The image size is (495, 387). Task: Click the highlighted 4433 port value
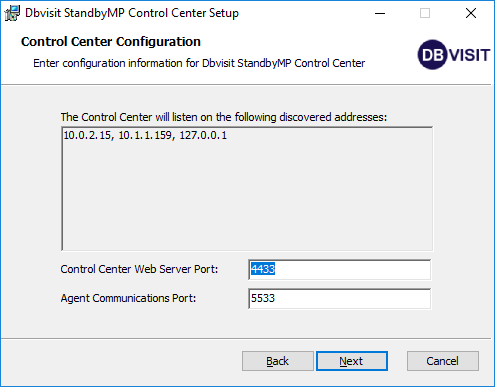pos(263,269)
